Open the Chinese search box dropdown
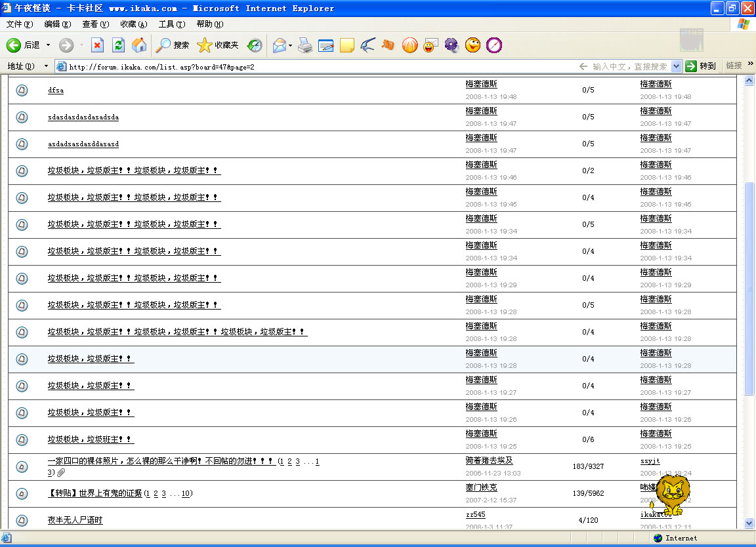This screenshot has width=756, height=547. 676,66
